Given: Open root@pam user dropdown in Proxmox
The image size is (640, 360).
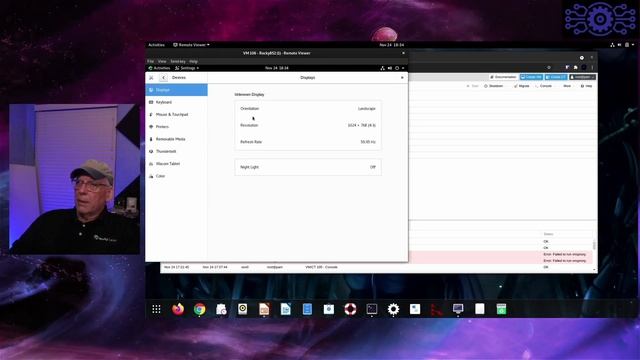Looking at the screenshot, I should [582, 77].
